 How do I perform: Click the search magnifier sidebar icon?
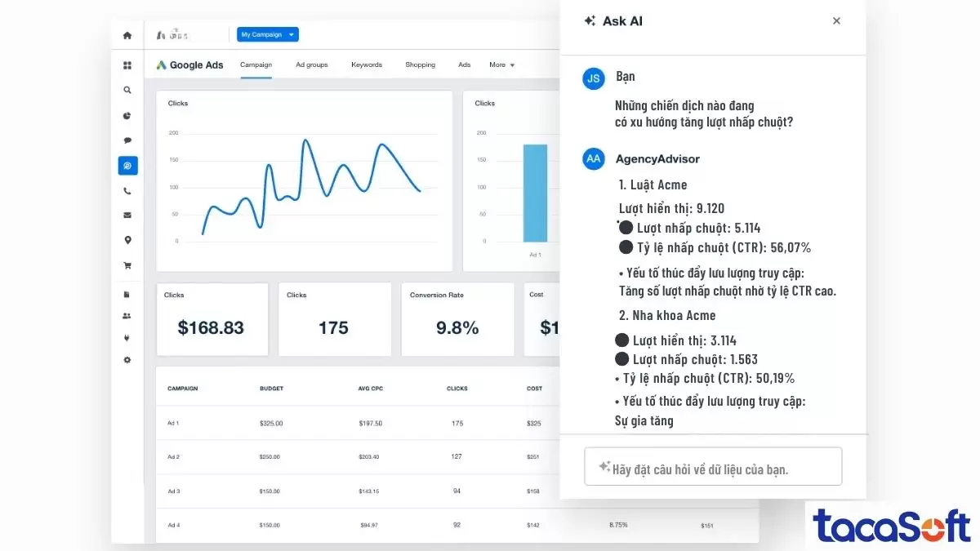click(127, 91)
